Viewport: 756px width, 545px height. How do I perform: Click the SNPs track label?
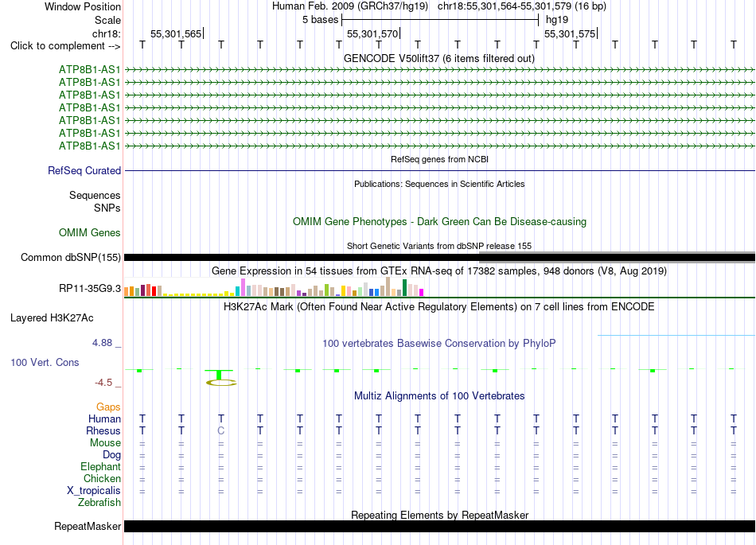[107, 208]
